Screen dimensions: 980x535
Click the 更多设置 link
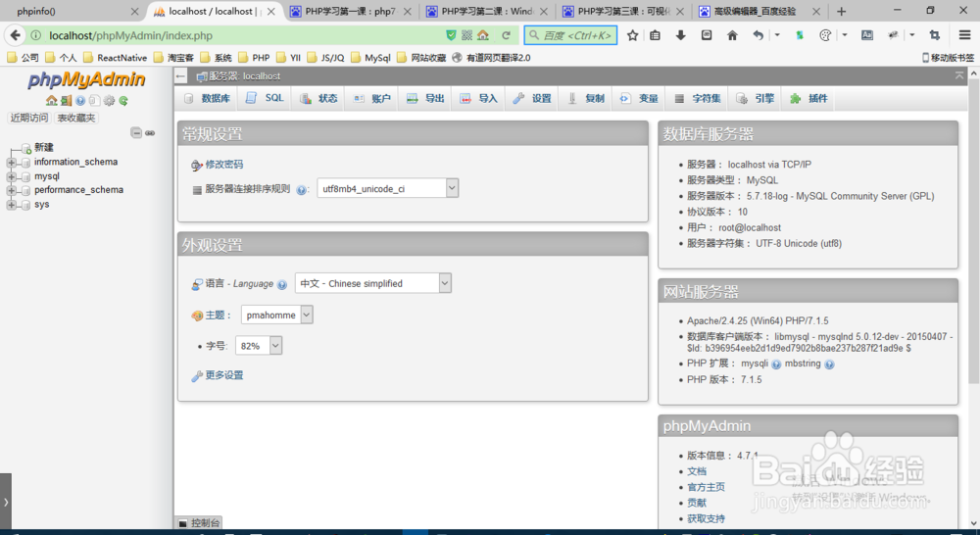(223, 375)
